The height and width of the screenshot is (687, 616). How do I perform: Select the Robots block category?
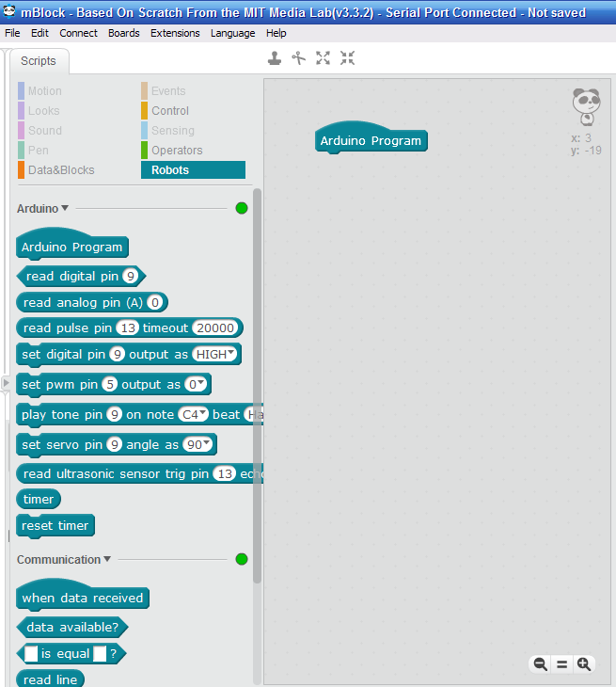193,170
